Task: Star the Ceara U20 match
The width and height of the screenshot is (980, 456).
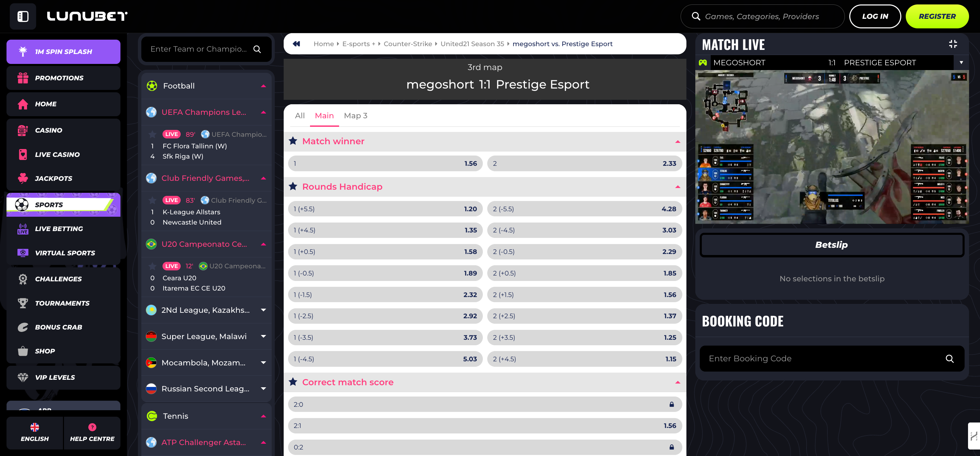Action: [x=153, y=266]
